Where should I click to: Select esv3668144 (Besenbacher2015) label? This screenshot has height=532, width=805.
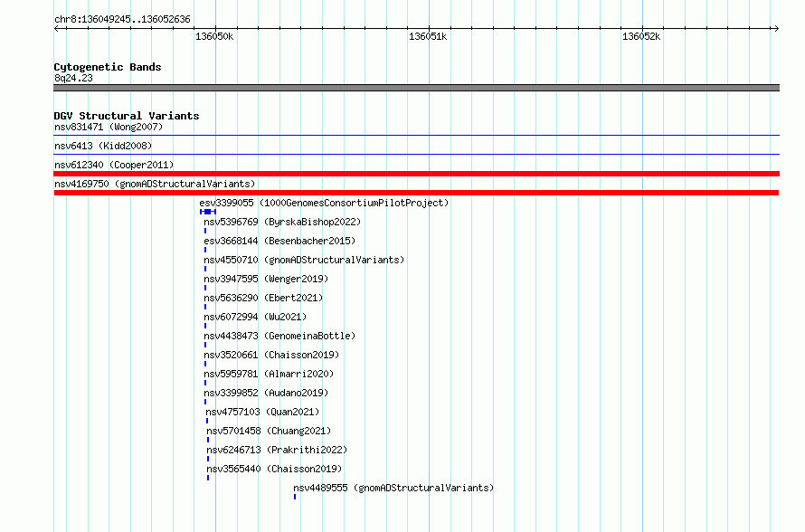pos(279,241)
